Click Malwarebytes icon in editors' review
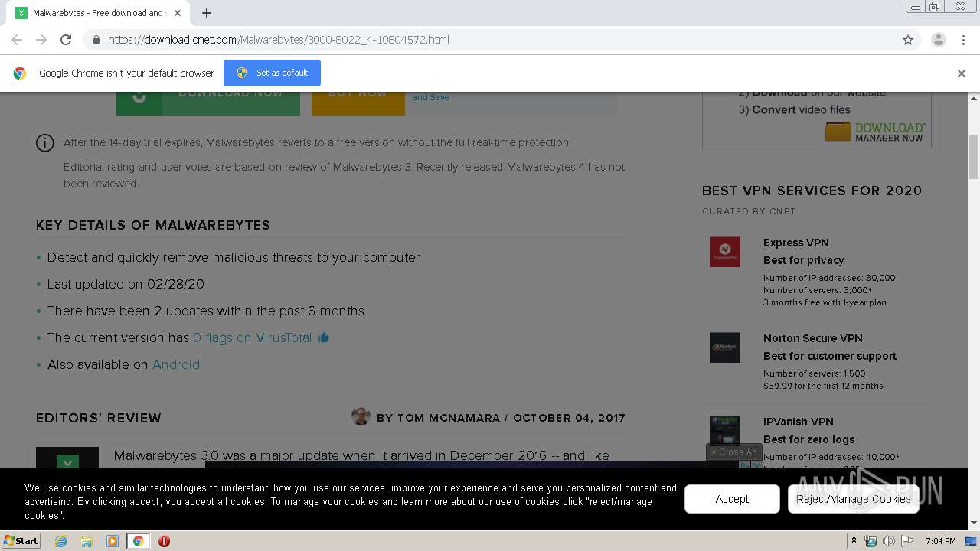This screenshot has height=551, width=980. click(x=67, y=458)
